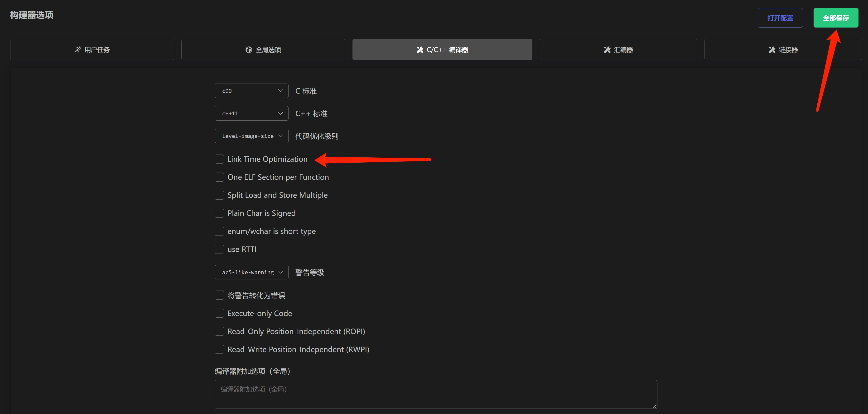
Task: Click the globe icon on 全局选项 tab
Action: pyautogui.click(x=249, y=50)
